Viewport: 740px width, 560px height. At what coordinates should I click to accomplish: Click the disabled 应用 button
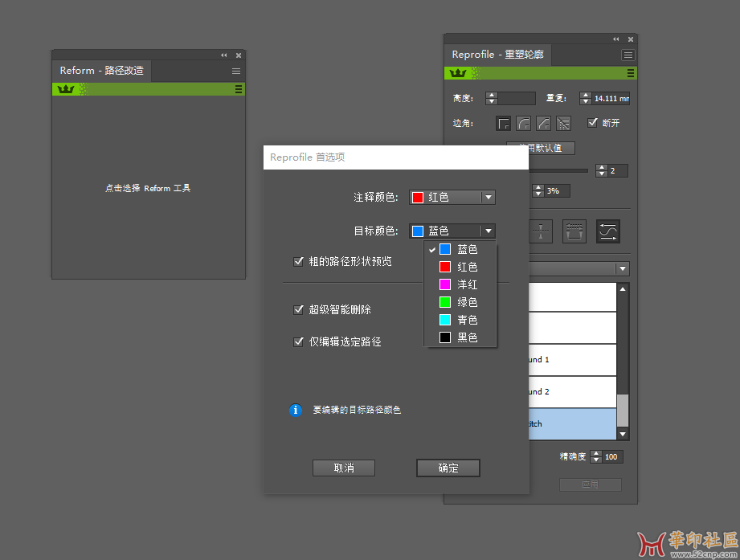coord(590,484)
